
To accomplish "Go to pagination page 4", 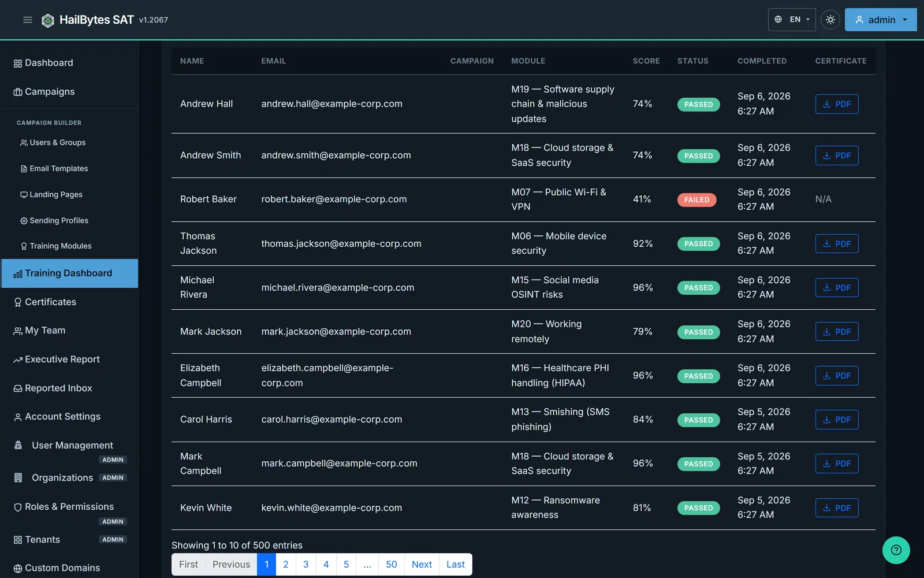I will tap(326, 565).
